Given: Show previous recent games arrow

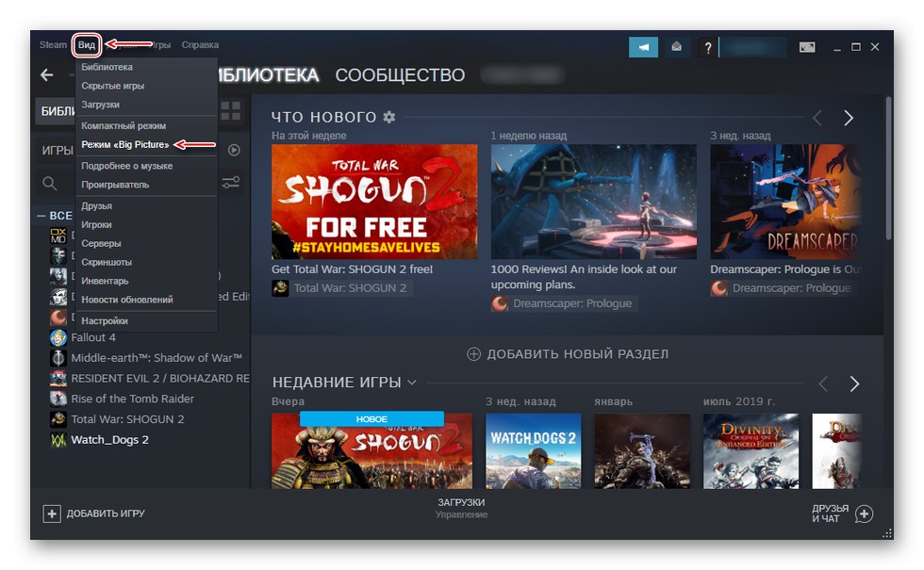Looking at the screenshot, I should tap(823, 384).
